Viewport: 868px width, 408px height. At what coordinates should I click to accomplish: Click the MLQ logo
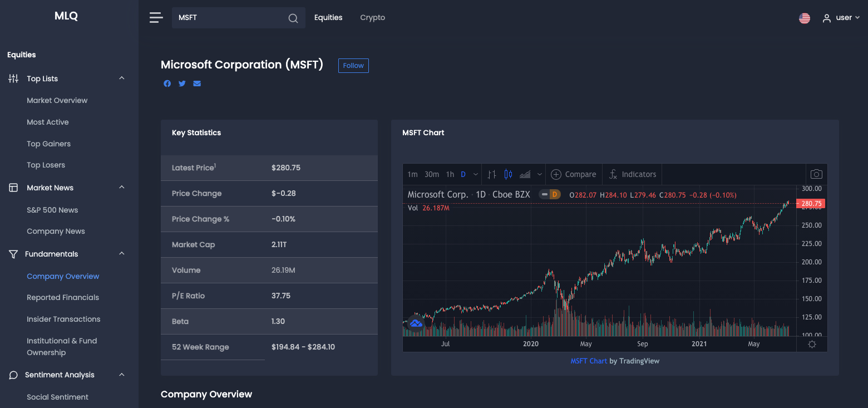(66, 16)
